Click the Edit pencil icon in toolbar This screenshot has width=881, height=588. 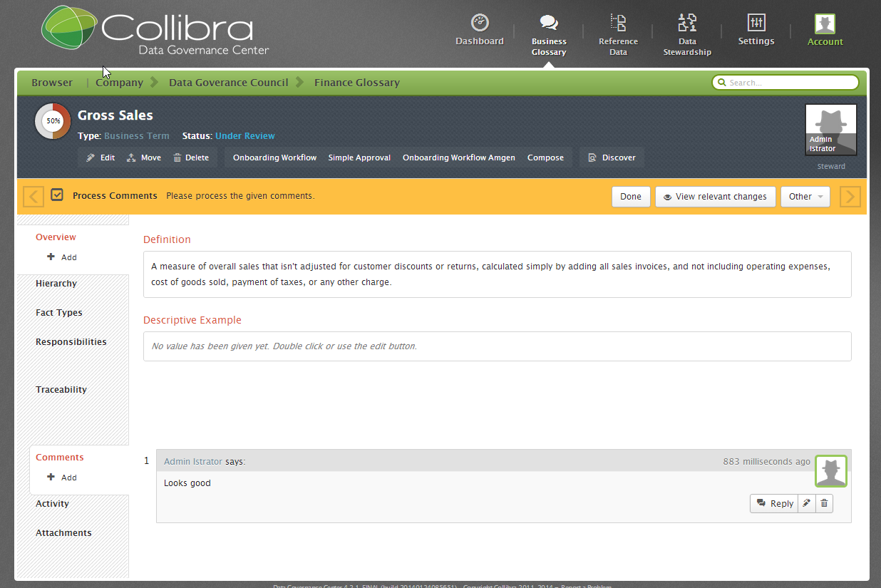pyautogui.click(x=91, y=158)
